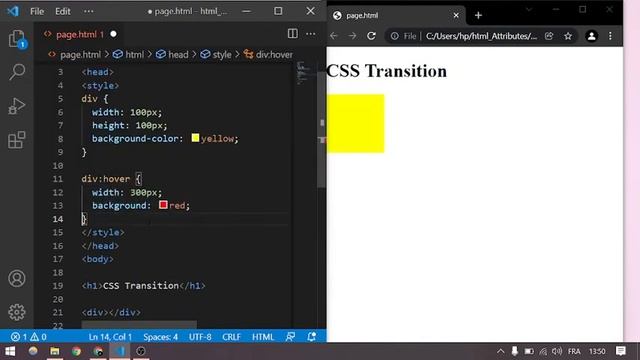Open the Windows Start menu

pos(10,351)
